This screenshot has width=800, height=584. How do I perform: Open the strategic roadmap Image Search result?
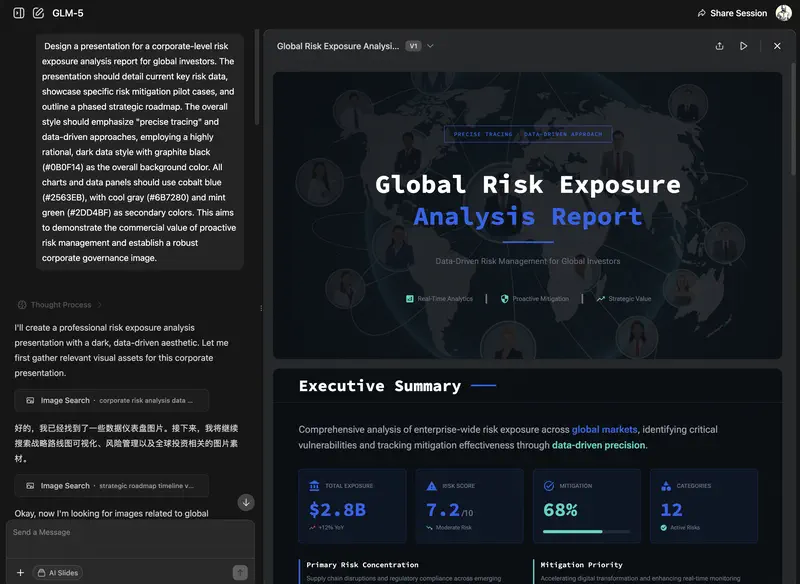point(111,486)
